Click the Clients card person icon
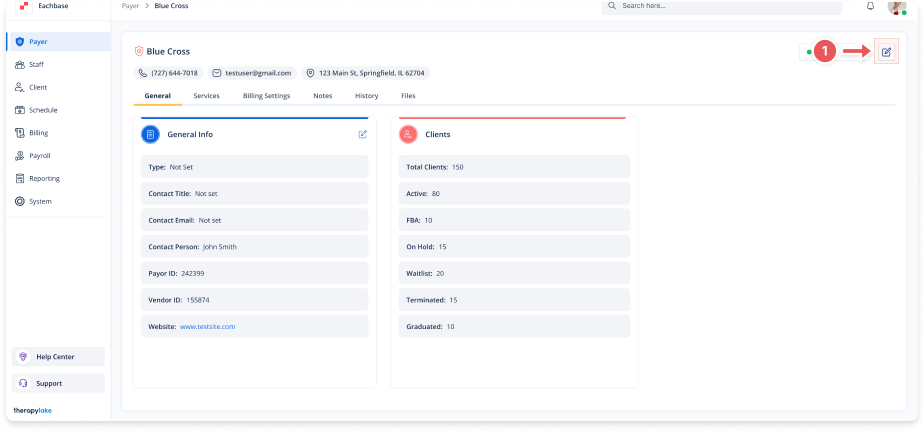 408,134
